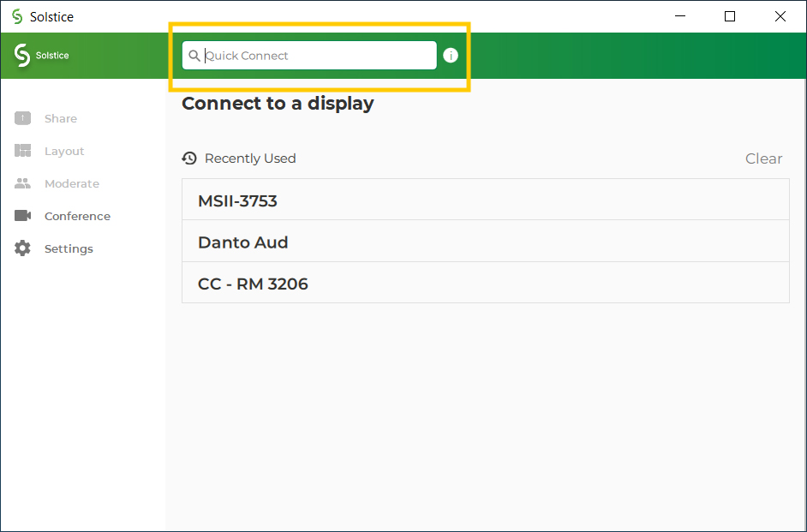Open Settings via the gear icon
Image resolution: width=807 pixels, height=532 pixels.
coord(21,248)
